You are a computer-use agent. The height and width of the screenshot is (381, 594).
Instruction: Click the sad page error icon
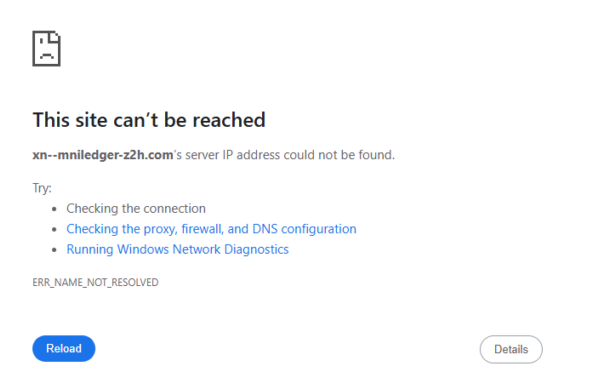(46, 48)
